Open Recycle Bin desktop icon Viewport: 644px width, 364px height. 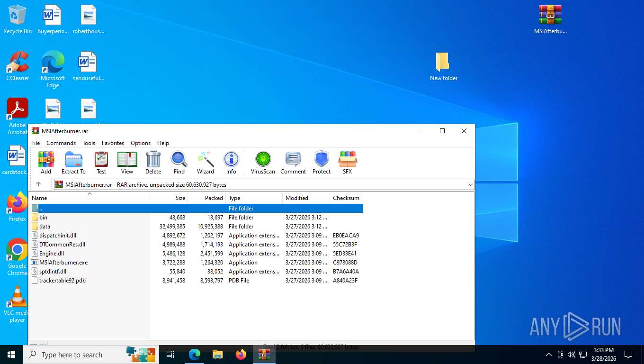click(18, 19)
